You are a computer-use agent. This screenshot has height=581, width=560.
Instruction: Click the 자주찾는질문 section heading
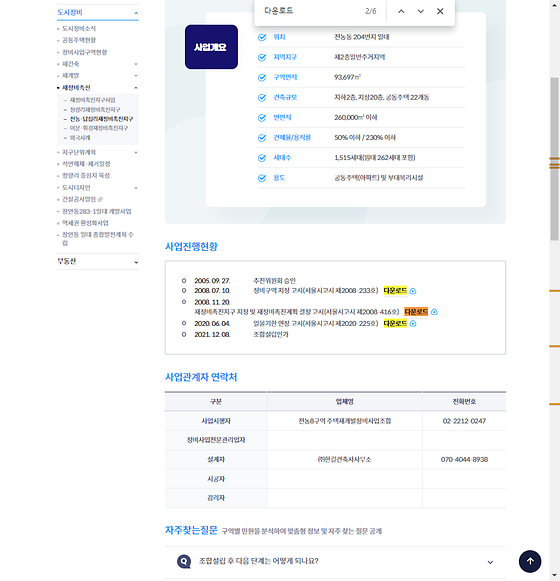click(x=191, y=530)
